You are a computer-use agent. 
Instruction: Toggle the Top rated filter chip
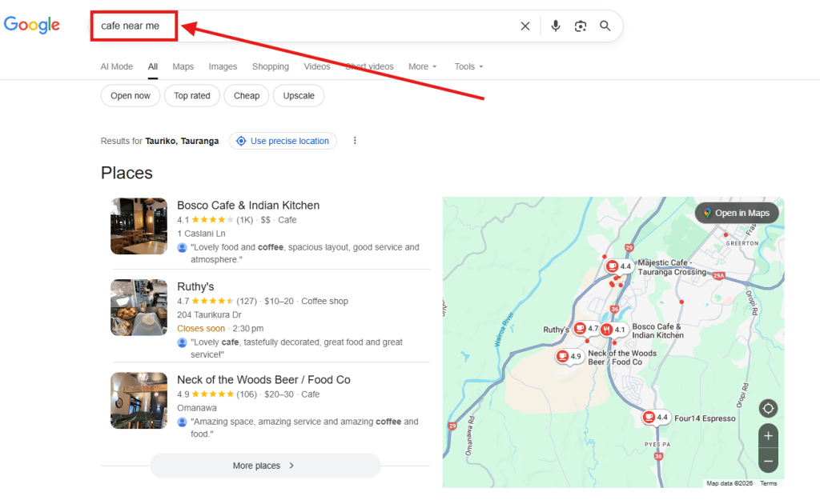192,95
